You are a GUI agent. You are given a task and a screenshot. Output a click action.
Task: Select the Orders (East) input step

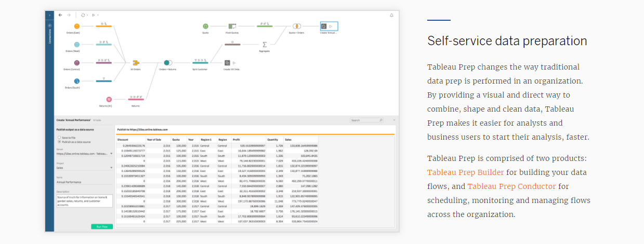click(x=76, y=26)
